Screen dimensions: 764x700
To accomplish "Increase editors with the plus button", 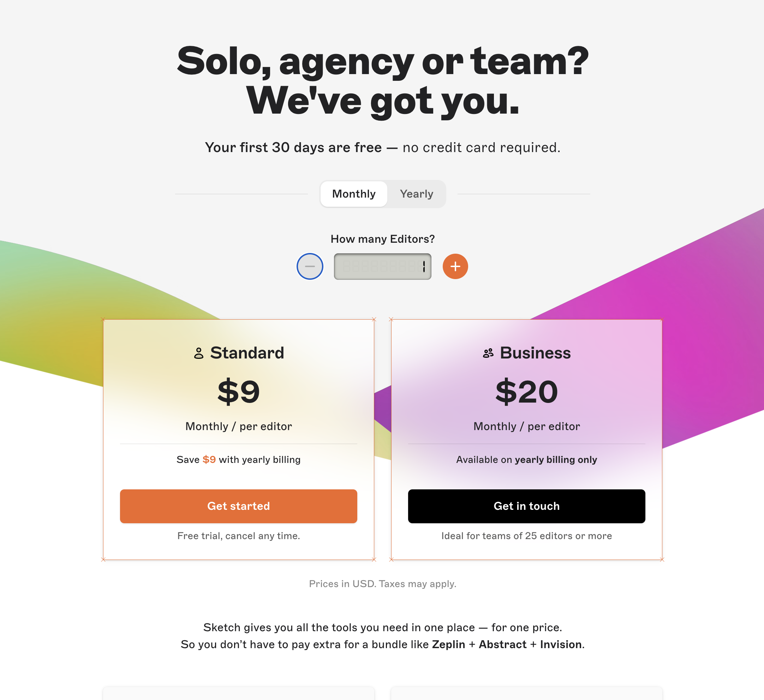I will click(x=455, y=266).
